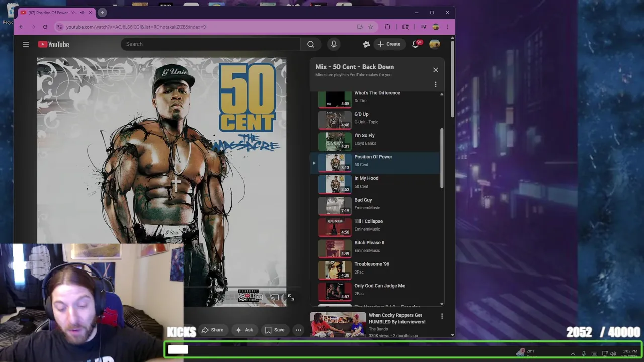Image resolution: width=644 pixels, height=362 pixels.
Task: Click the playlist scrollbar thumb
Action: [x=442, y=158]
